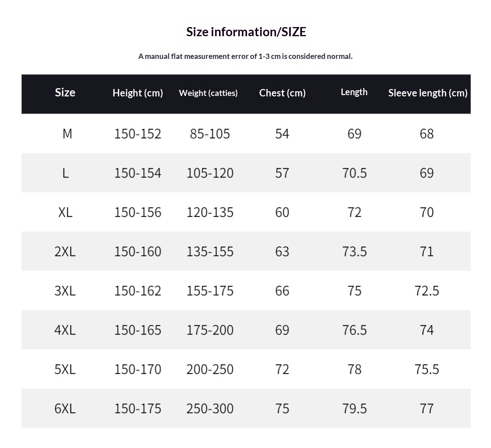
Task: Click the Sleeve length (cm) column header
Action: click(x=428, y=93)
